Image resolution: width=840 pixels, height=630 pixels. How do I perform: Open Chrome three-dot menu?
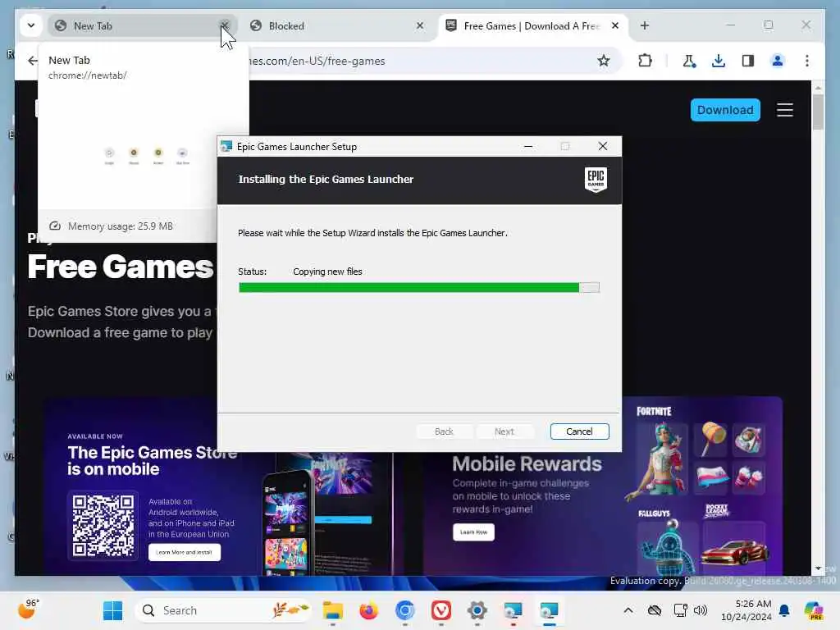pos(807,61)
